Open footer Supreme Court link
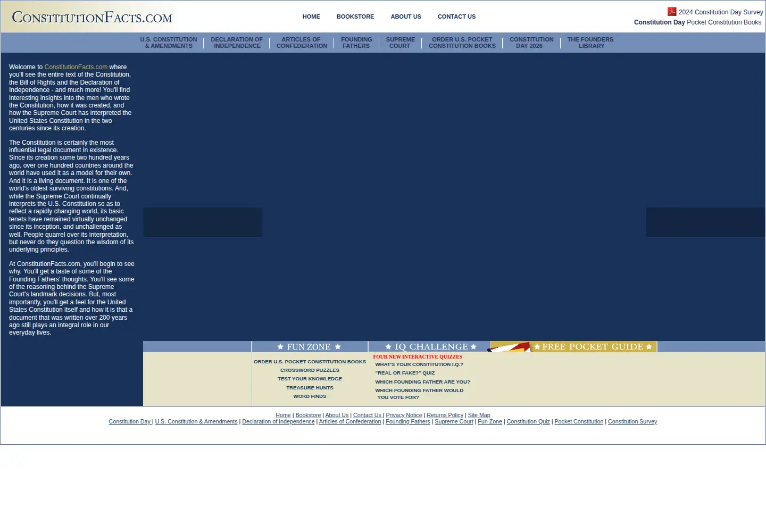This screenshot has height=532, width=766. coord(454,422)
